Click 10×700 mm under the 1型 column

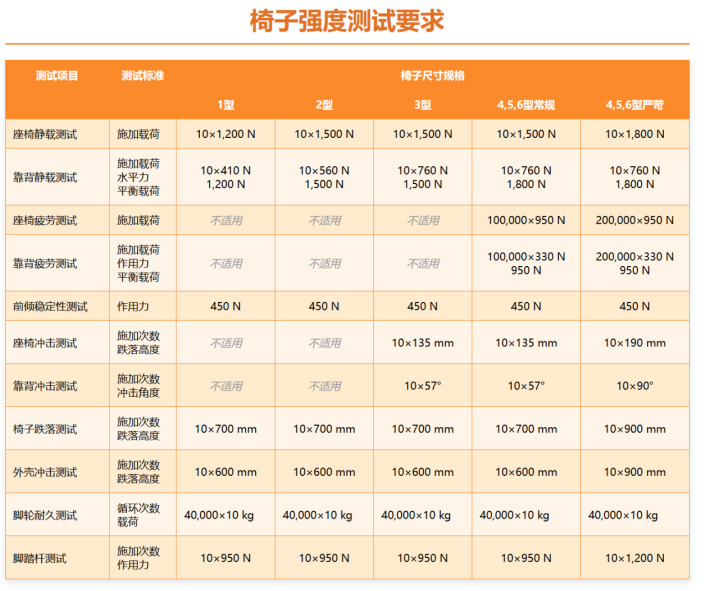click(226, 429)
